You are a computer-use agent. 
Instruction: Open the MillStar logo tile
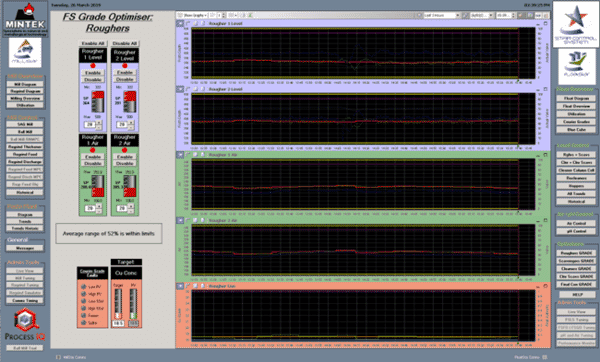pos(25,53)
